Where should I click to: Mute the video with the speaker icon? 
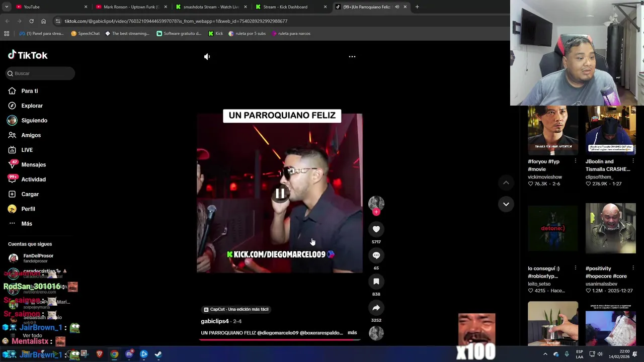[x=207, y=57]
